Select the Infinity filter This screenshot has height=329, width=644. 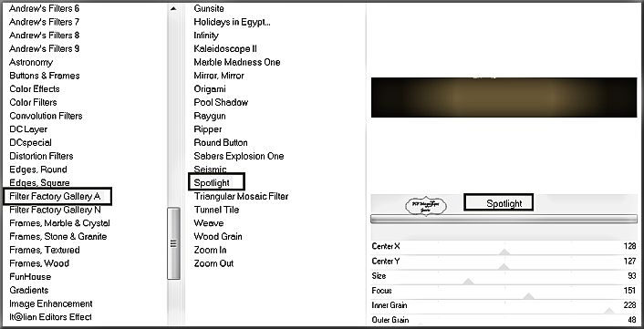point(206,36)
